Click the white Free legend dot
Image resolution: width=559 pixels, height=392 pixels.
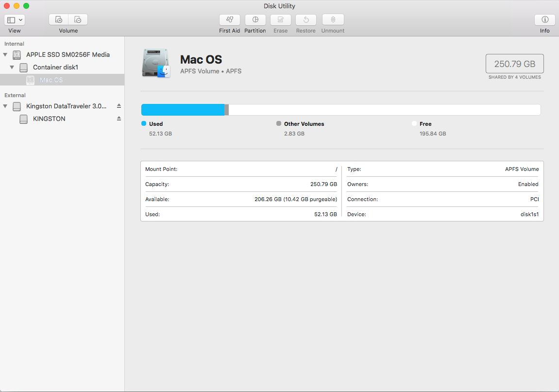pos(414,123)
